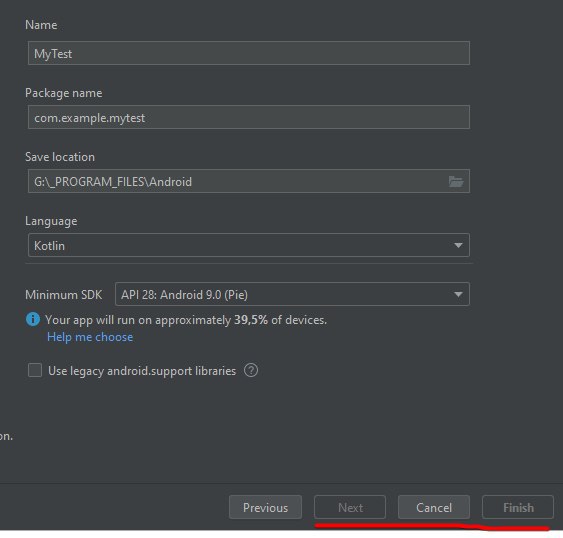Click the question mark help icon for legacy libraries
The width and height of the screenshot is (563, 538).
click(x=251, y=370)
